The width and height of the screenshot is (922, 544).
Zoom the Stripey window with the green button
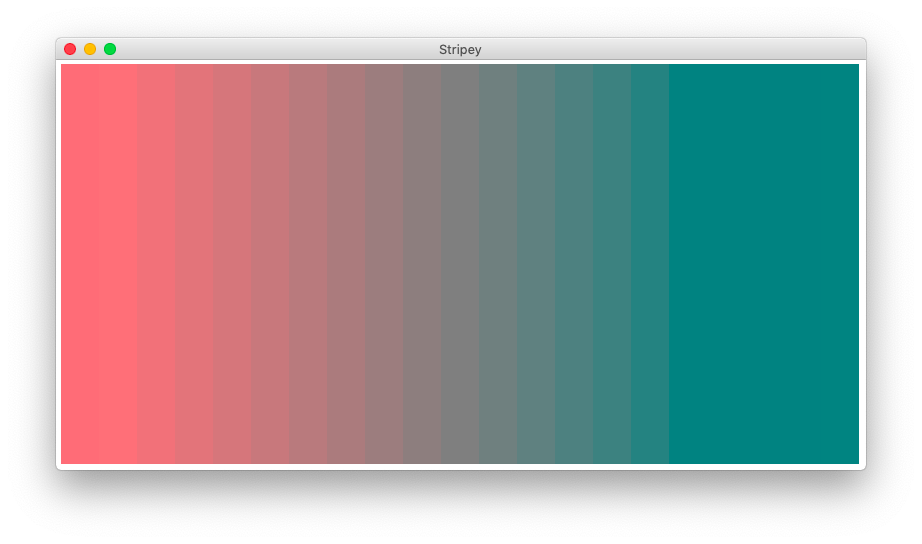click(x=110, y=49)
